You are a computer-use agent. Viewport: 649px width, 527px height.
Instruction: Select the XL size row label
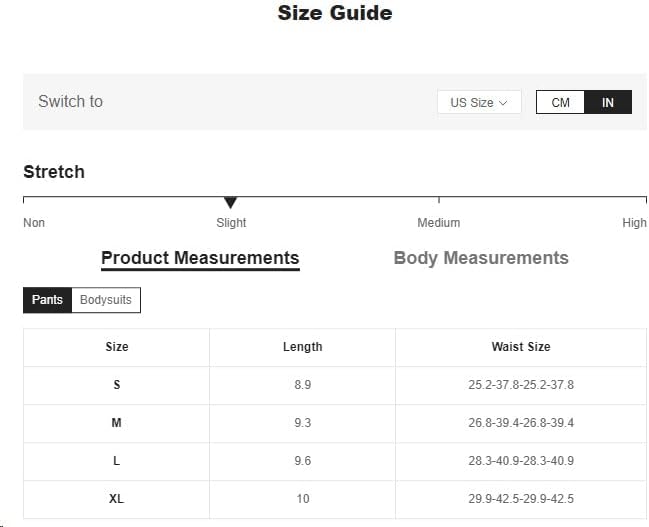coord(117,499)
